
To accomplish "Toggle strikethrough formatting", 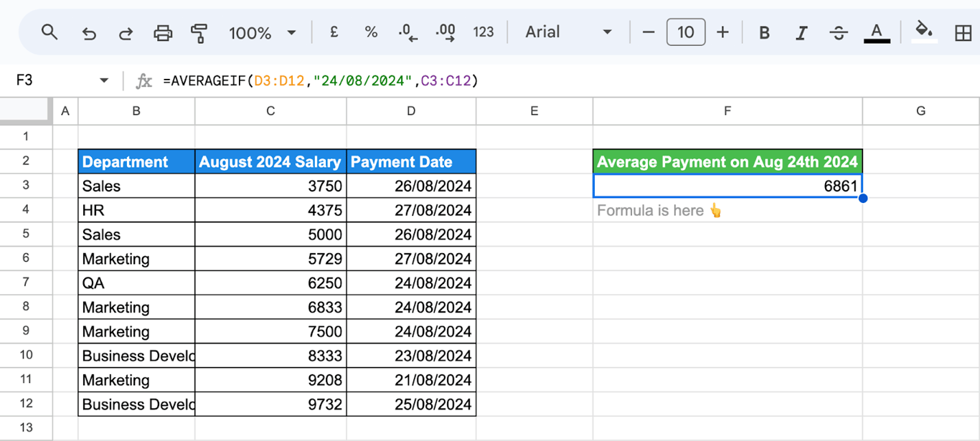I will coord(838,32).
